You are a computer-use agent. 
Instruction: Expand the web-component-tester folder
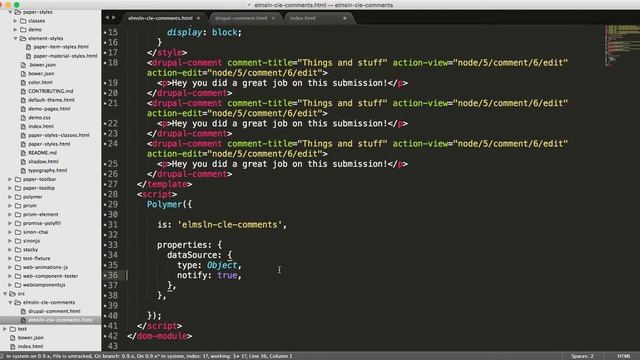pyautogui.click(x=10, y=276)
